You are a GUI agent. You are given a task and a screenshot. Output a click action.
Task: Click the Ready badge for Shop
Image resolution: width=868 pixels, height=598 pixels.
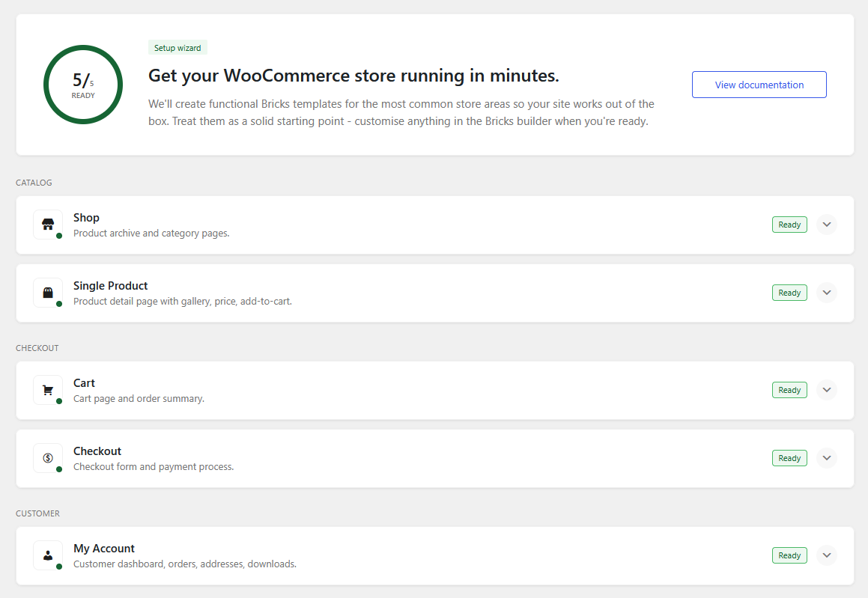(789, 225)
